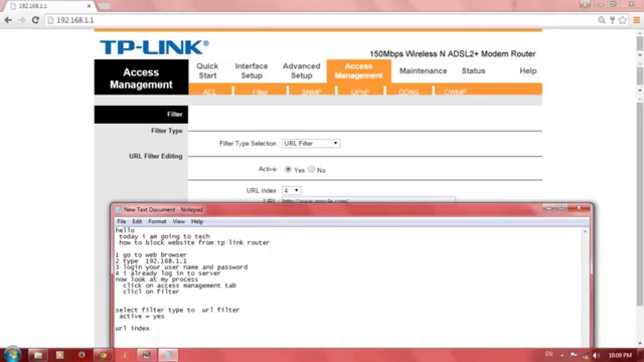Viewport: 644px width, 362px height.
Task: Click the browser back arrow
Action: [8, 20]
